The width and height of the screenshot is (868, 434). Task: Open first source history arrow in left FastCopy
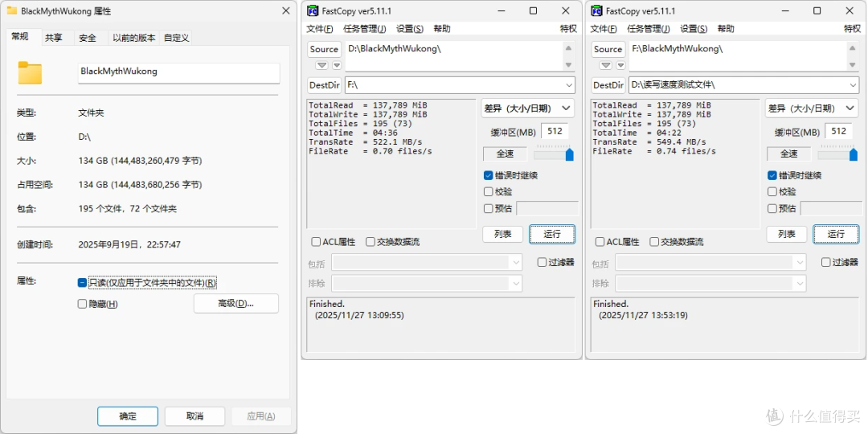[x=321, y=65]
